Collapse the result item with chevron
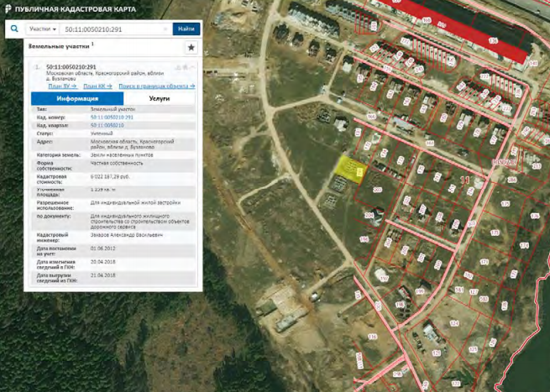The height and width of the screenshot is (392, 550). 191,66
